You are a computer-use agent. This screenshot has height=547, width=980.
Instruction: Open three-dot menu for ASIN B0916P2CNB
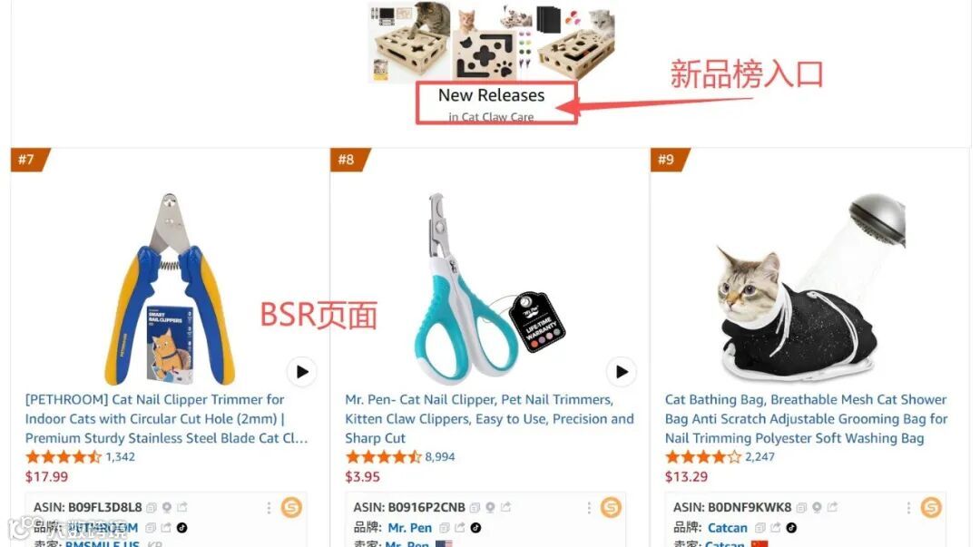pos(589,508)
